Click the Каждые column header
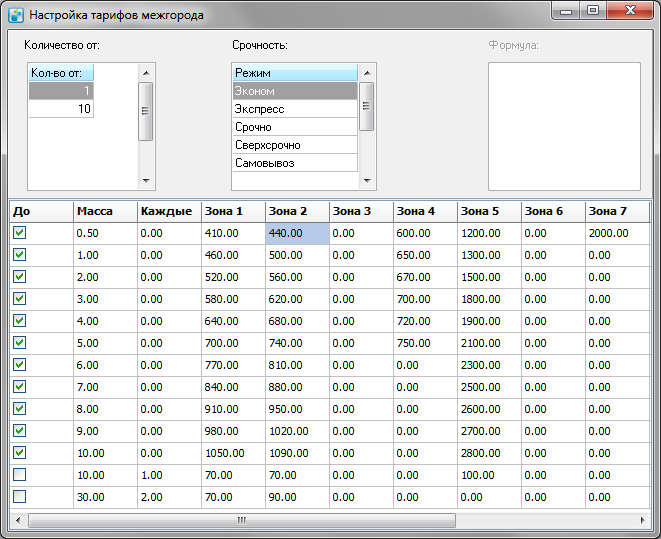This screenshot has width=661, height=539. click(169, 211)
